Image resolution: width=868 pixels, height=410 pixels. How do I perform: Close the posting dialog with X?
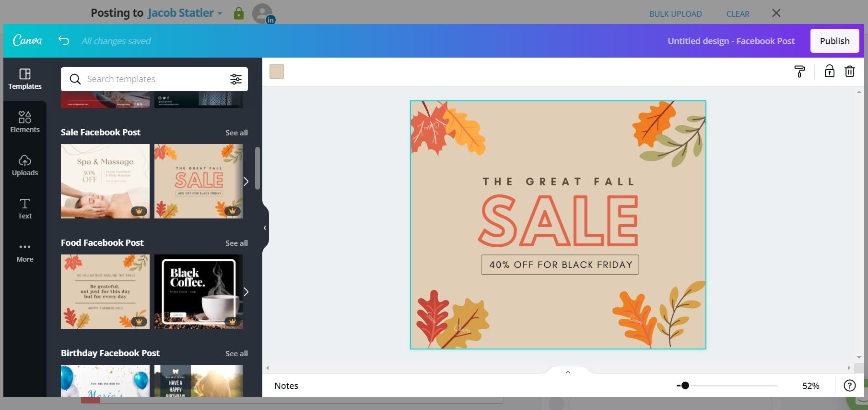[776, 13]
